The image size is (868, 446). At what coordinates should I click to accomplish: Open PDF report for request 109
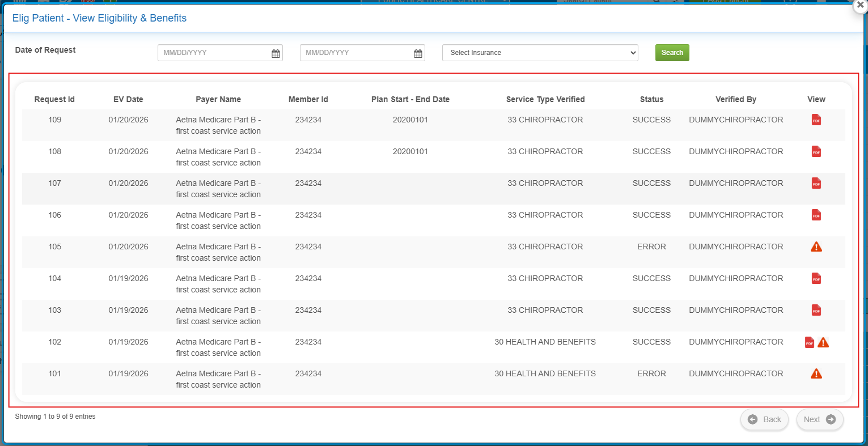816,120
